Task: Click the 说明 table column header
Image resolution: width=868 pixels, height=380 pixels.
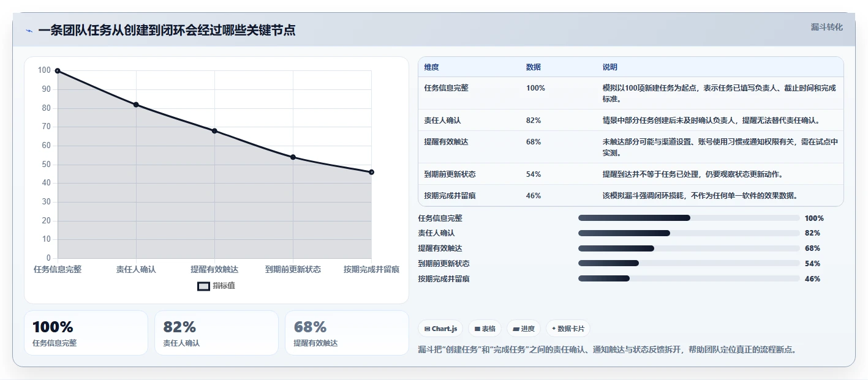Action: pos(610,67)
